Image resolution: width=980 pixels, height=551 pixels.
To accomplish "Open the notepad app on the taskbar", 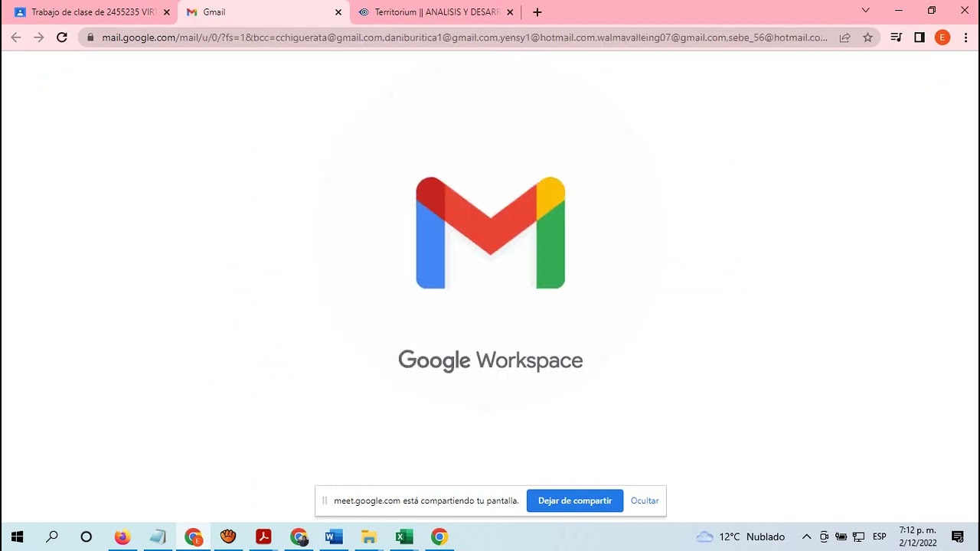I will 158,536.
